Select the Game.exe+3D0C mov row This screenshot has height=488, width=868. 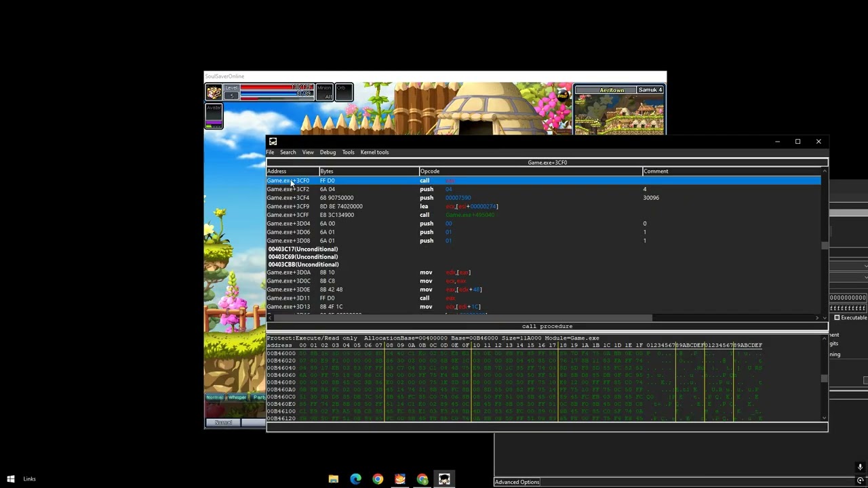coord(543,281)
